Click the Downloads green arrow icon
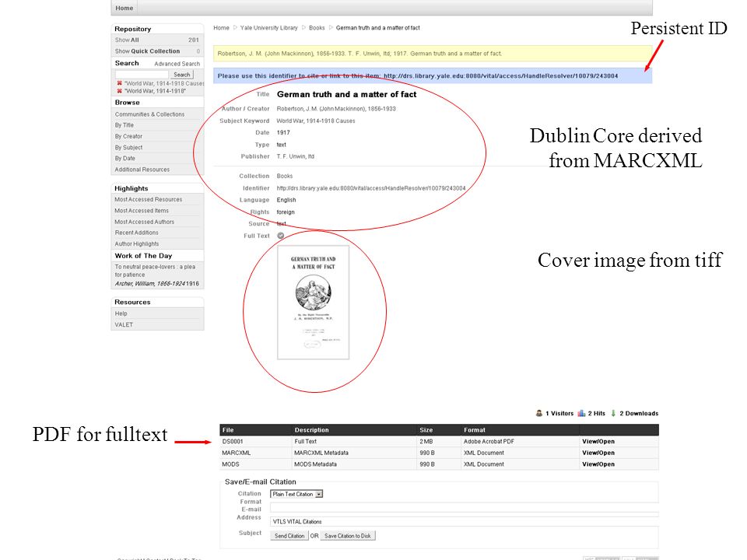Viewport: 747px width, 560px height. click(613, 413)
